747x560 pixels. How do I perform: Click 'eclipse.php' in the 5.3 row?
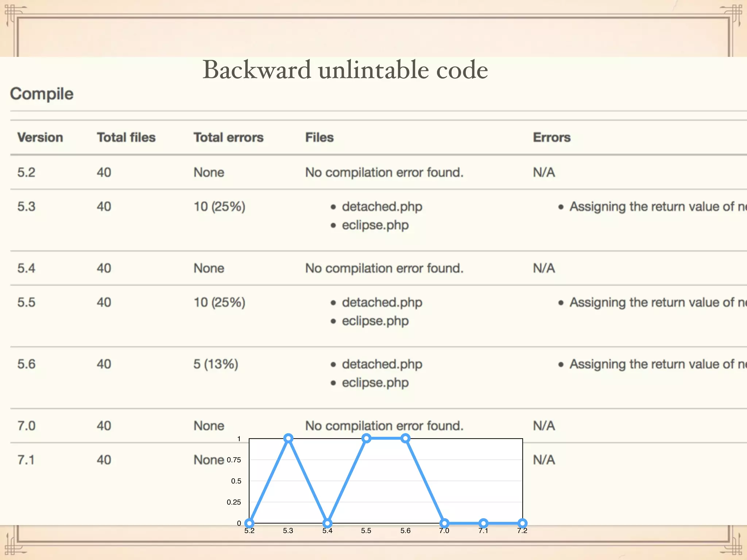tap(375, 225)
